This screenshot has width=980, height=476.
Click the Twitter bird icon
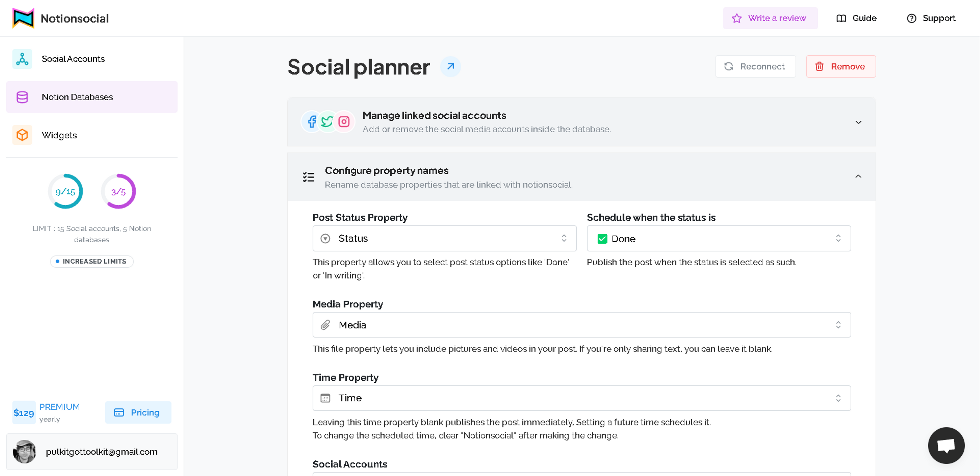coord(327,122)
